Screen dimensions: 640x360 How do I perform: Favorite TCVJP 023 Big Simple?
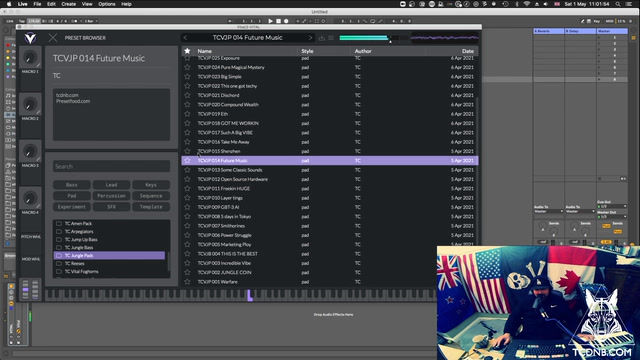187,77
